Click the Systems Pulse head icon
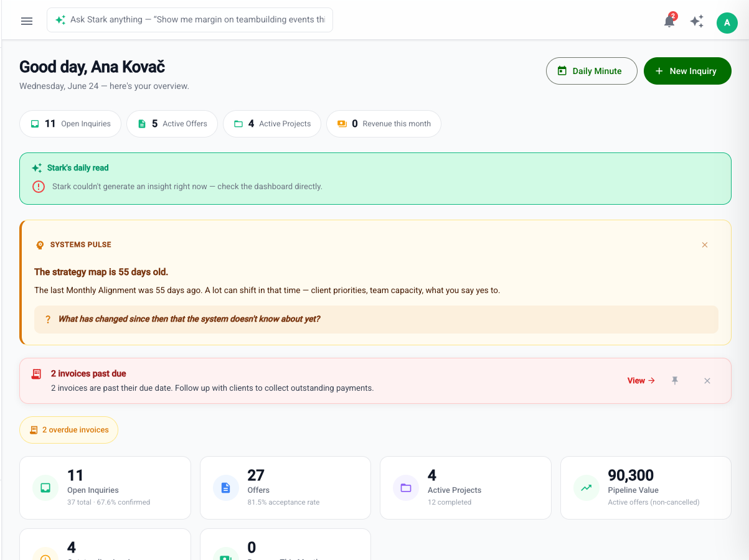Screen dimensions: 749x560 pyautogui.click(x=40, y=245)
